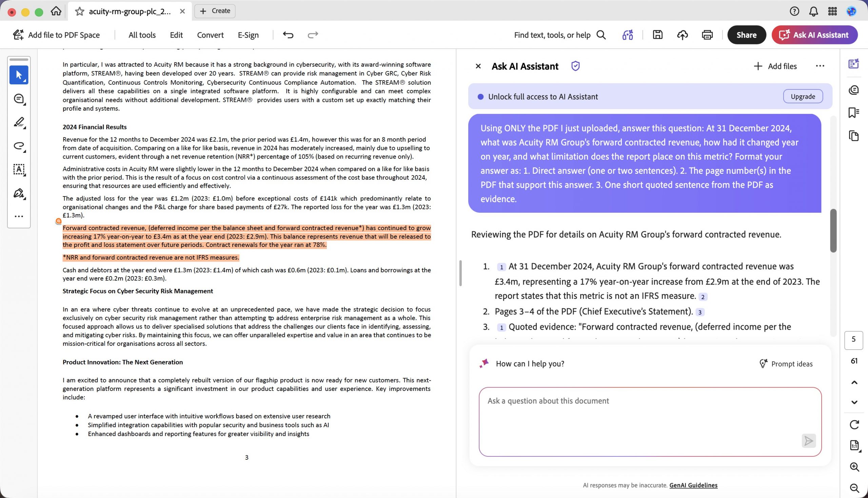Click the panel divider resize handle
Image resolution: width=868 pixels, height=498 pixels.
(460, 273)
